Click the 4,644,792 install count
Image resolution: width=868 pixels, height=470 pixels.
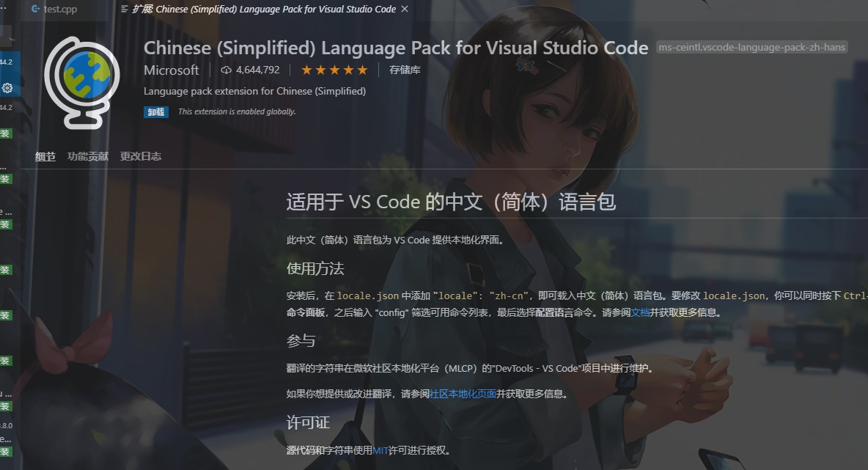click(x=258, y=70)
